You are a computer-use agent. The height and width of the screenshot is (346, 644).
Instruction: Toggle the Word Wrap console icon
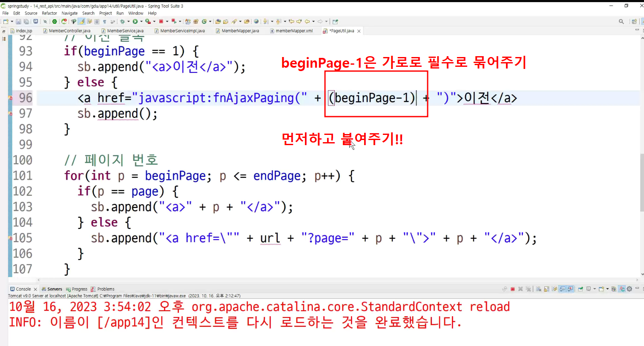[x=554, y=289]
